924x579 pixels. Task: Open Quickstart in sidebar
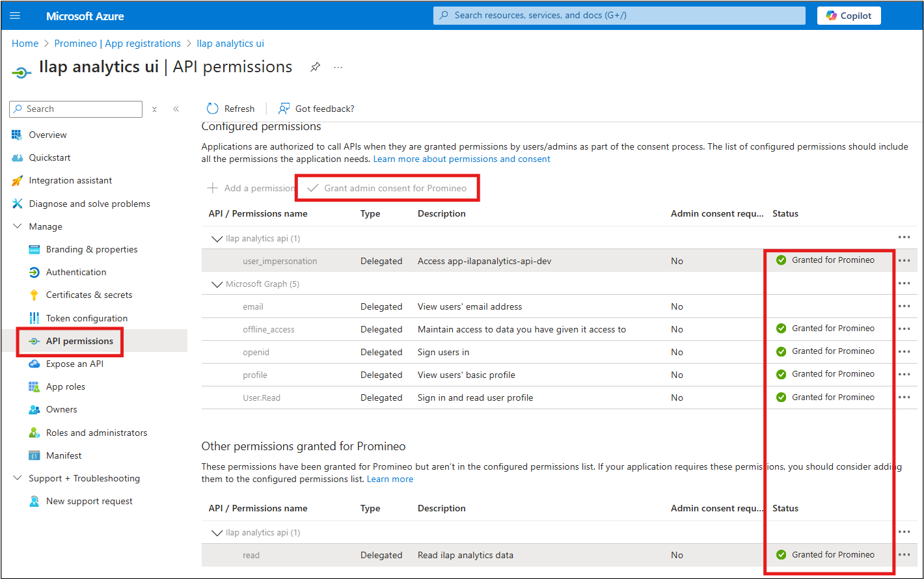(x=49, y=157)
